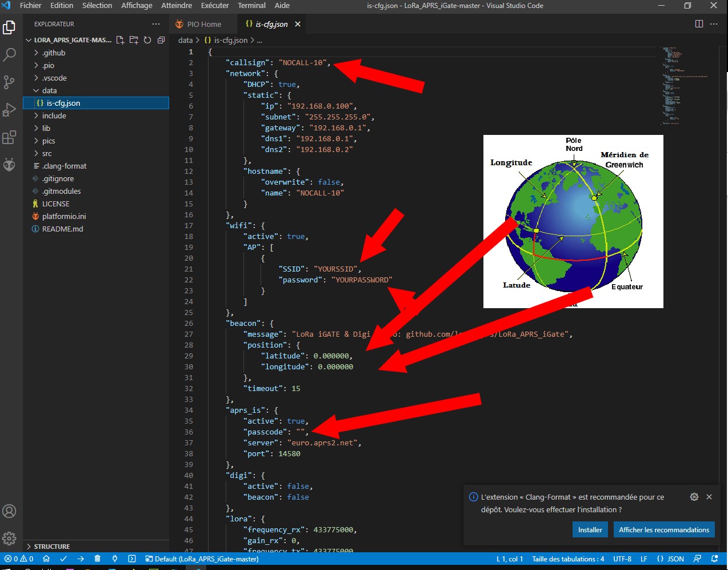Viewport: 728px width, 570px height.
Task: Open the Manage gear in activity bar
Action: 9,539
